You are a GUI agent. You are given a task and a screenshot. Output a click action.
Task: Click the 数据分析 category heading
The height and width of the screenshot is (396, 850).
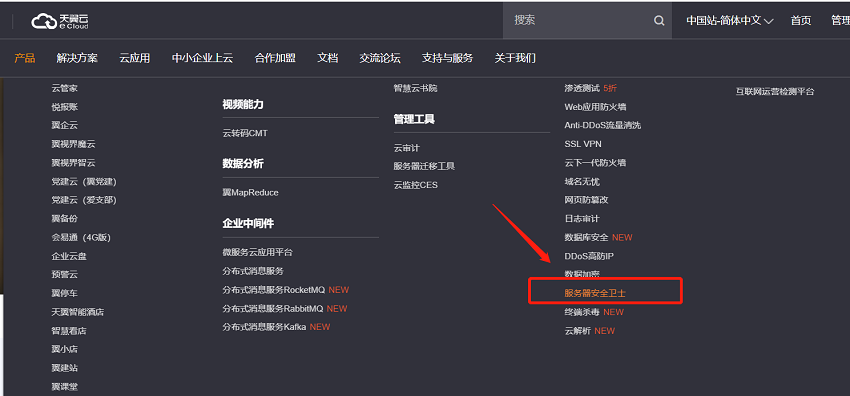pos(243,164)
